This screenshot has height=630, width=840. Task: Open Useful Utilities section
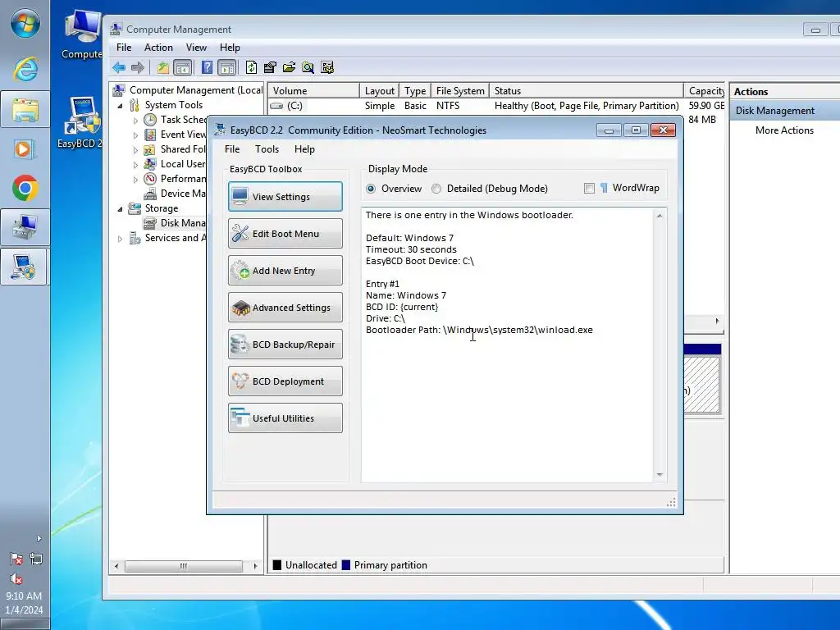(x=285, y=418)
